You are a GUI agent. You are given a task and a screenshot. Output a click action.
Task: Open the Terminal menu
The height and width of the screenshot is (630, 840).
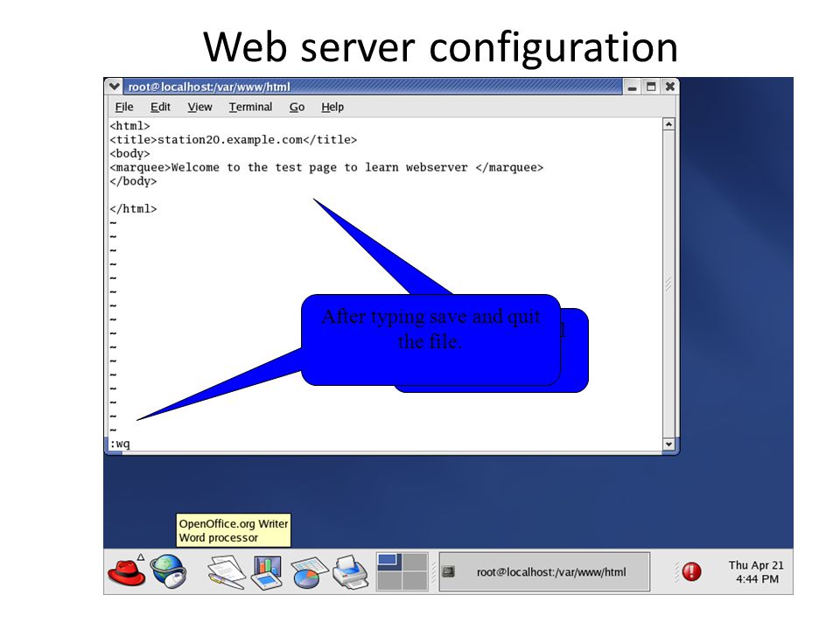pyautogui.click(x=251, y=107)
